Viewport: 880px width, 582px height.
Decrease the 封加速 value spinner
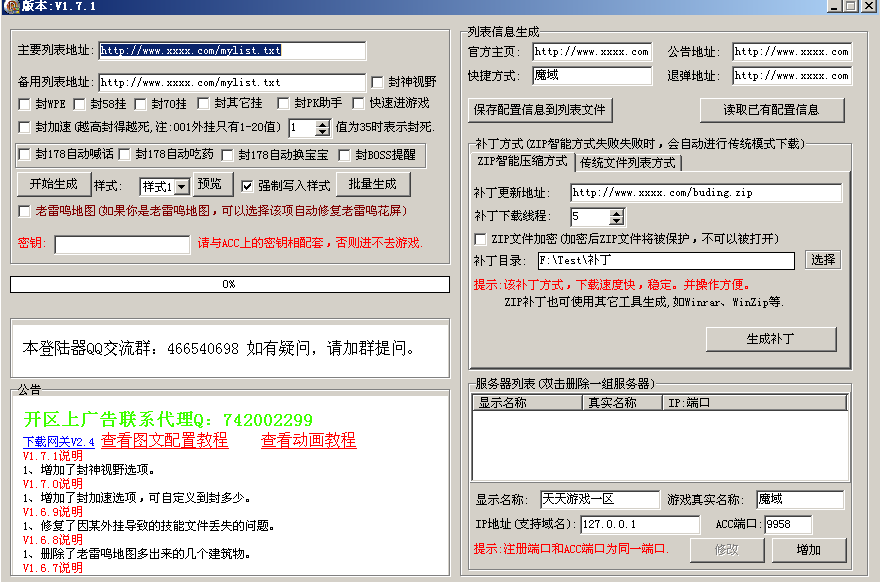[x=322, y=132]
